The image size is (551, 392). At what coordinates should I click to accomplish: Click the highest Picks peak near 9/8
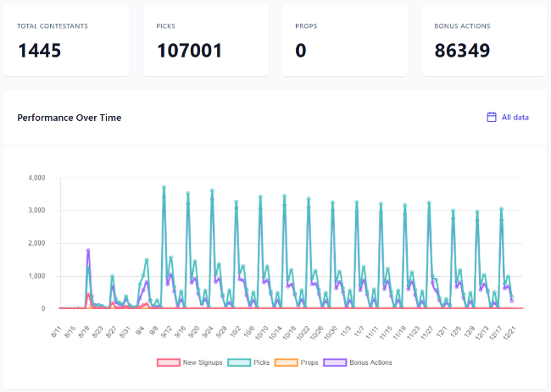click(164, 187)
